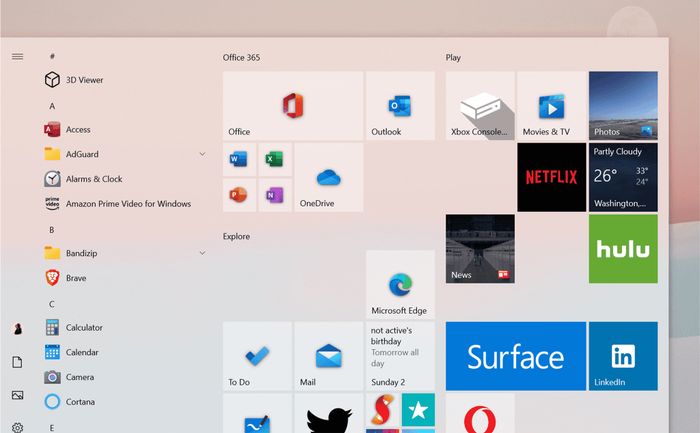The height and width of the screenshot is (433, 700).
Task: Jump to letter A section header
Action: pos(52,106)
